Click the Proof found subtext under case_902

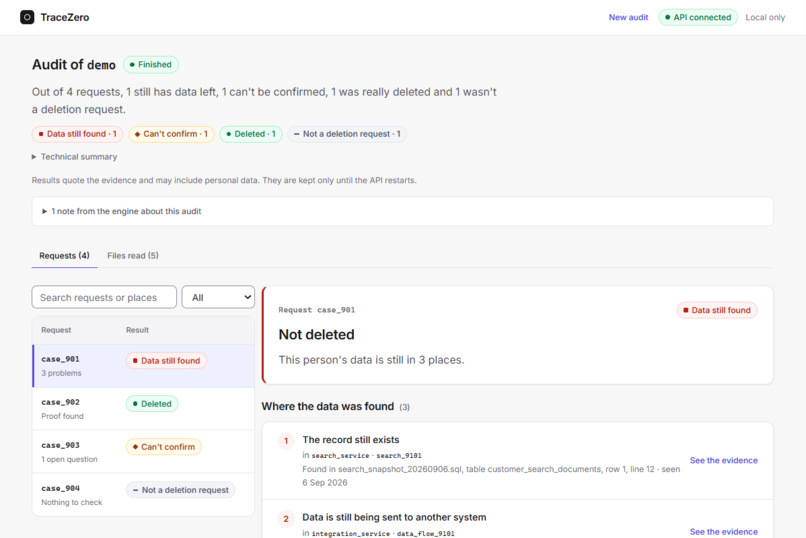point(62,416)
